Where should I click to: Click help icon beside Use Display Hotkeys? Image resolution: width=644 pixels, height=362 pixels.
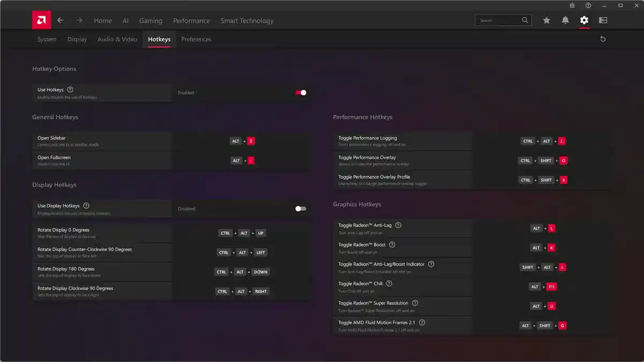tap(86, 206)
